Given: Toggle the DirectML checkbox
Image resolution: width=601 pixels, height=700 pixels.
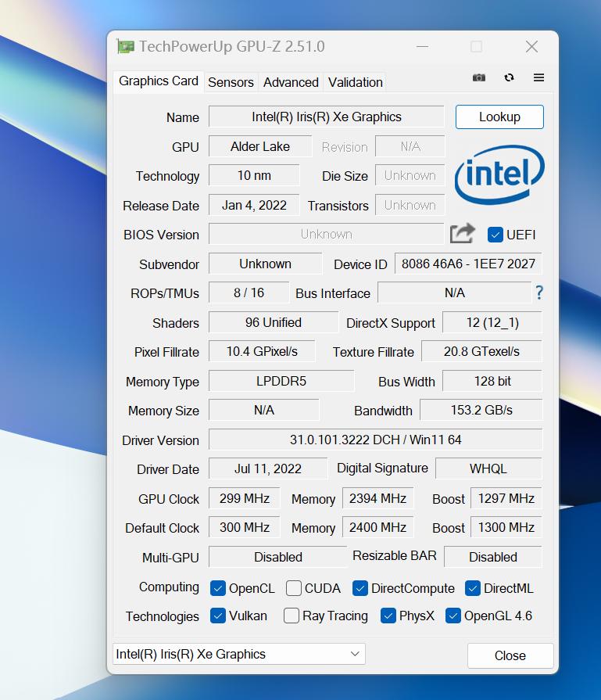Looking at the screenshot, I should click(473, 588).
